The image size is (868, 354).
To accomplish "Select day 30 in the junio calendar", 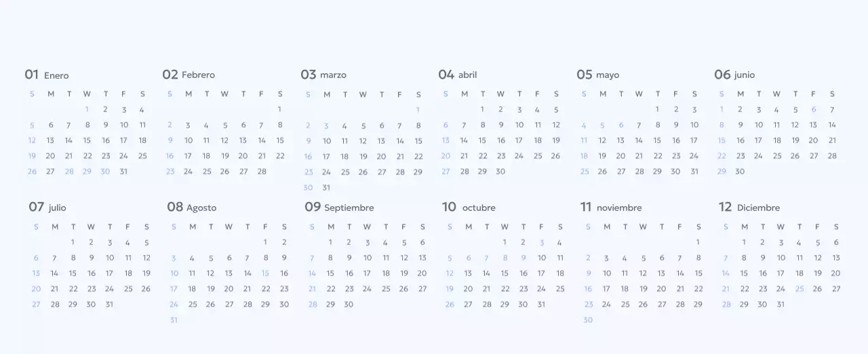I will (x=740, y=172).
